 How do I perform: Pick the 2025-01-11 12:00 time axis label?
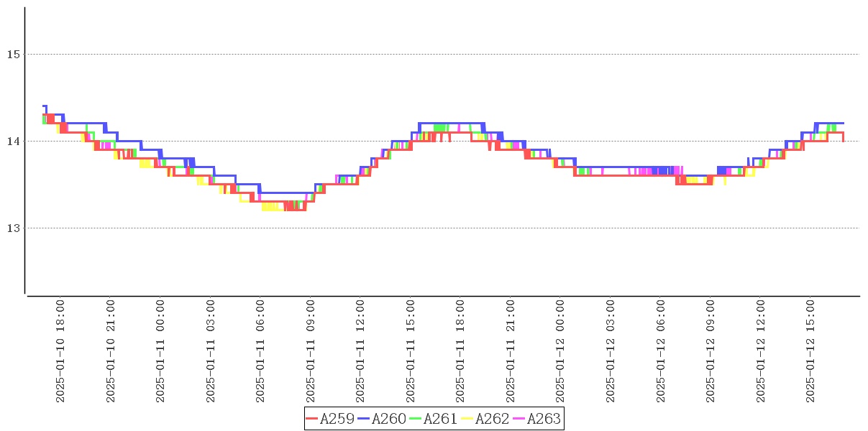click(x=360, y=352)
